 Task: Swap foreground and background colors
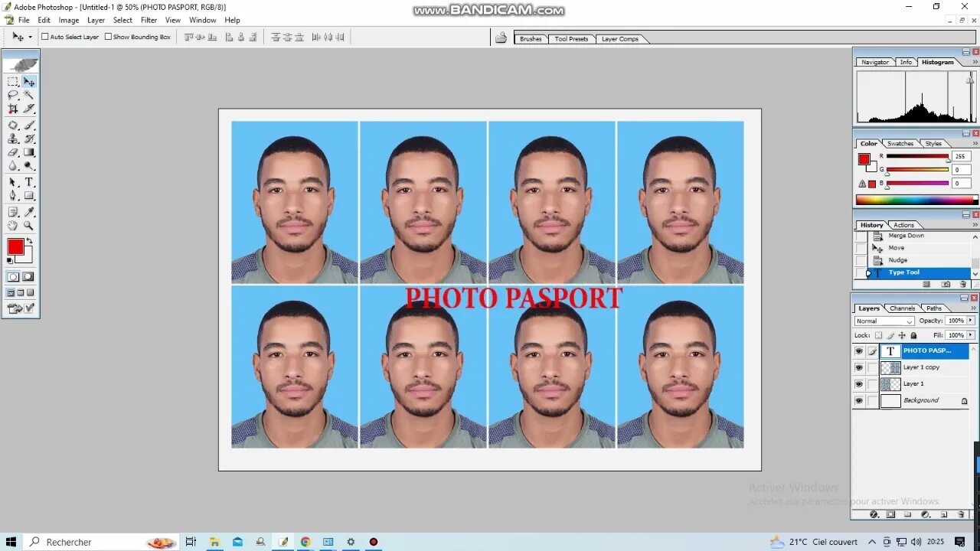30,242
